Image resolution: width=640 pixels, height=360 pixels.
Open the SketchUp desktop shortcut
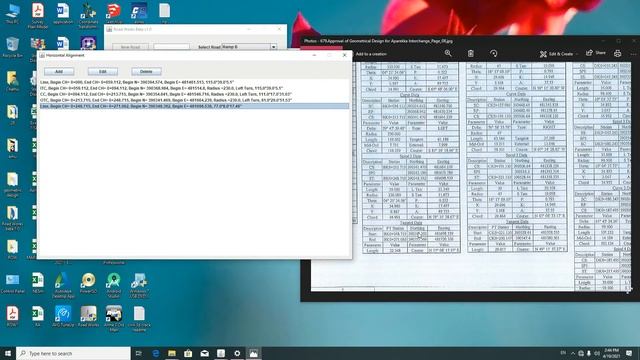pyautogui.click(x=114, y=14)
